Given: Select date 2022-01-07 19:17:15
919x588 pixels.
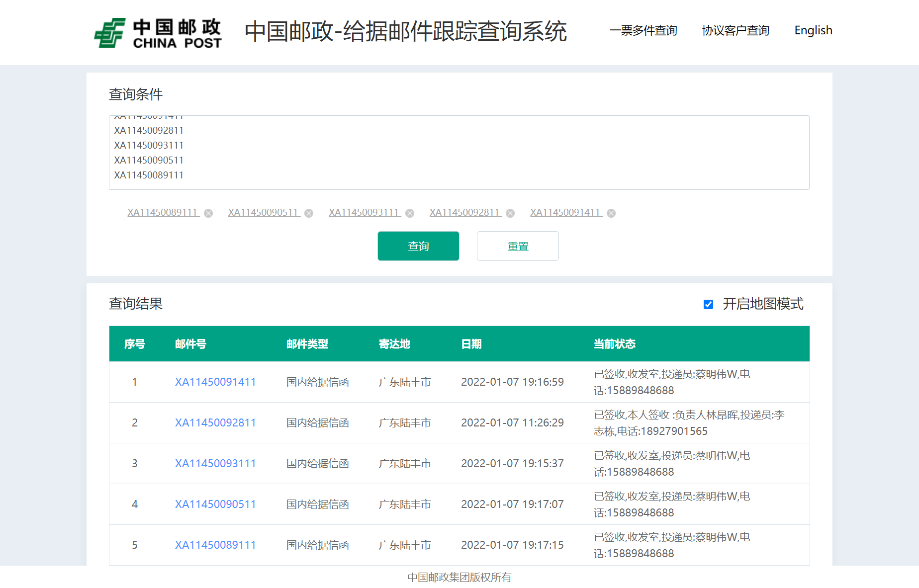Looking at the screenshot, I should 512,545.
